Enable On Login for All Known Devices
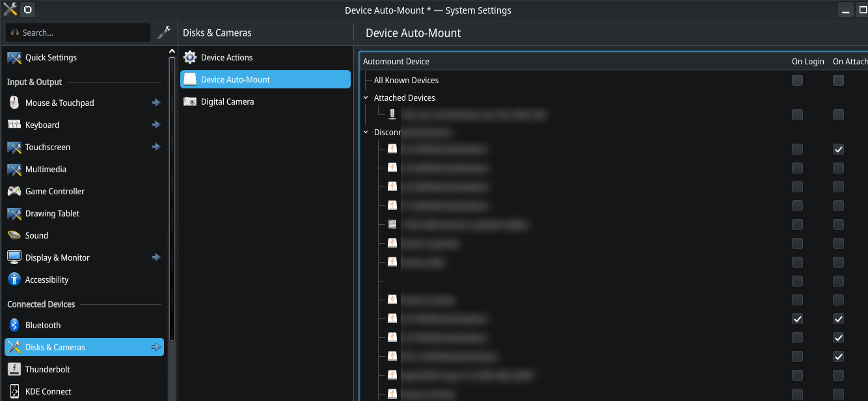The image size is (868, 401). [797, 80]
